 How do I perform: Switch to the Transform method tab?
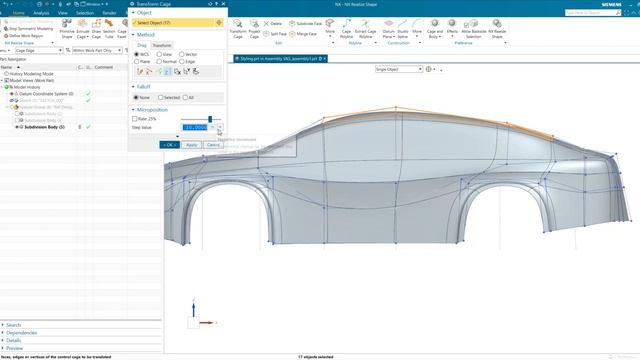tap(162, 45)
